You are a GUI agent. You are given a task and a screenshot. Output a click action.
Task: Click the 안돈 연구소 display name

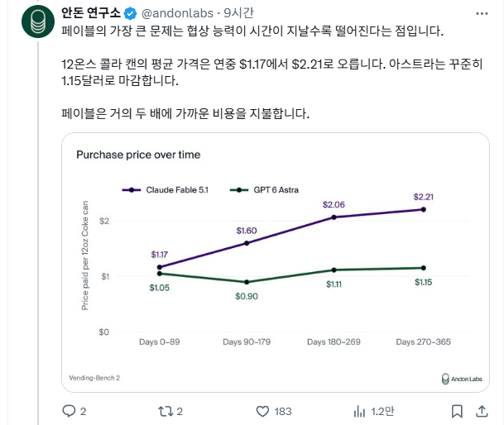click(x=91, y=13)
